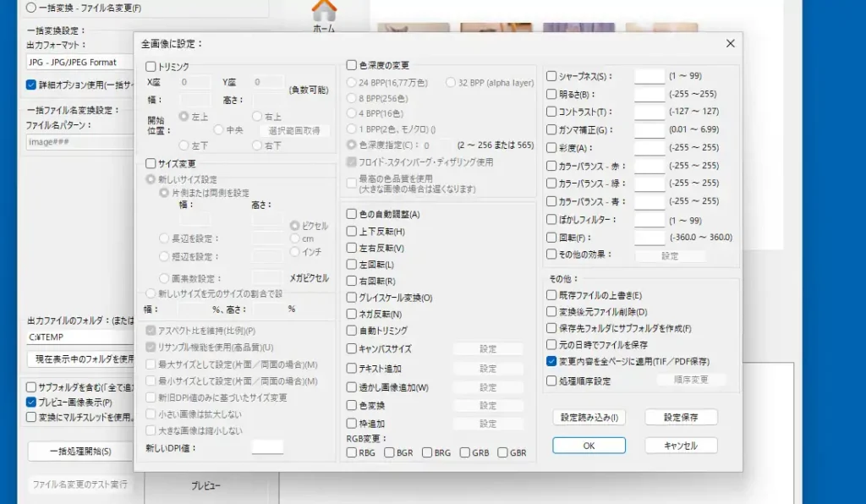Select 中央 as the start position
866x504 pixels.
(x=219, y=131)
